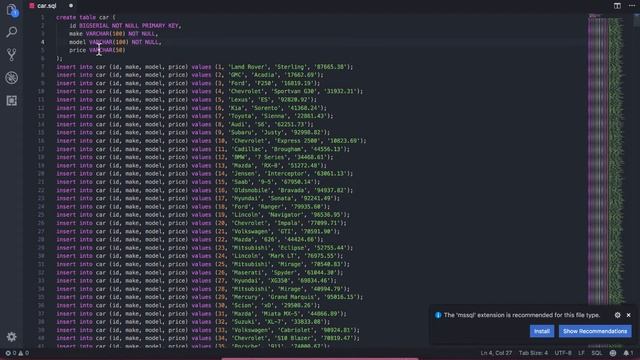The width and height of the screenshot is (640, 360).
Task: Click the 'Express 2500' insert row
Action: (211, 141)
